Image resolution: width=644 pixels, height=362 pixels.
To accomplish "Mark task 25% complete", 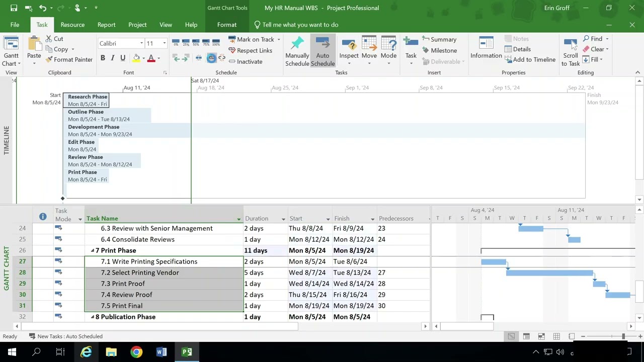I will [186, 42].
